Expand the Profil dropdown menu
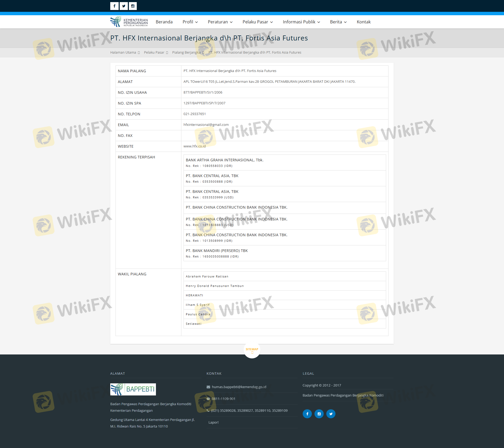504x448 pixels. click(190, 22)
